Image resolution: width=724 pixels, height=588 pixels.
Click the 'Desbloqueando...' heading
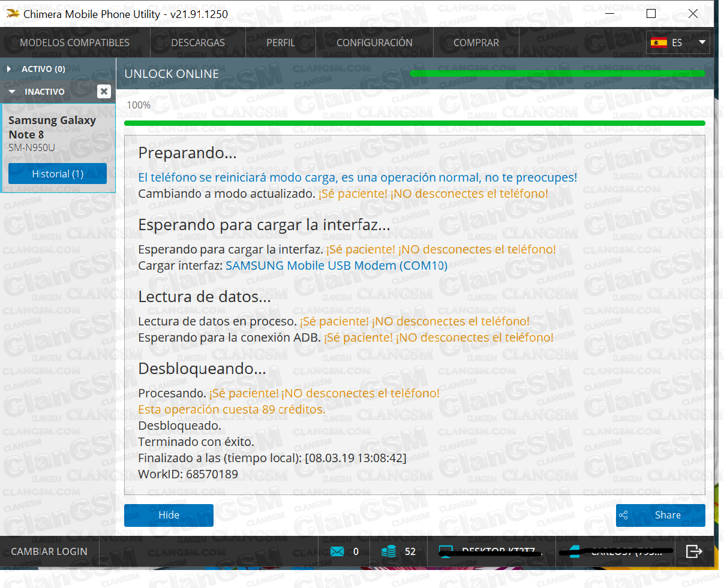click(x=202, y=369)
